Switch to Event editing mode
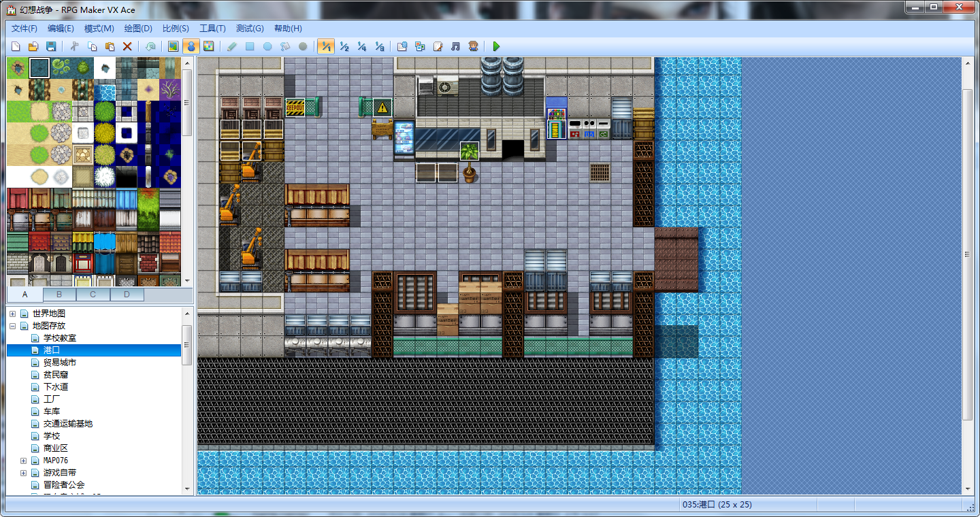 [x=191, y=46]
